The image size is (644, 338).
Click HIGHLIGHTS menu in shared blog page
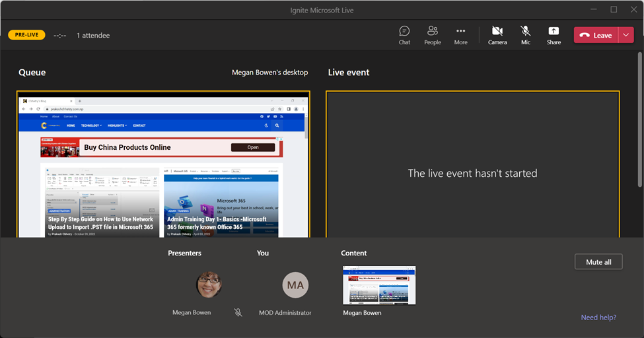pyautogui.click(x=118, y=125)
